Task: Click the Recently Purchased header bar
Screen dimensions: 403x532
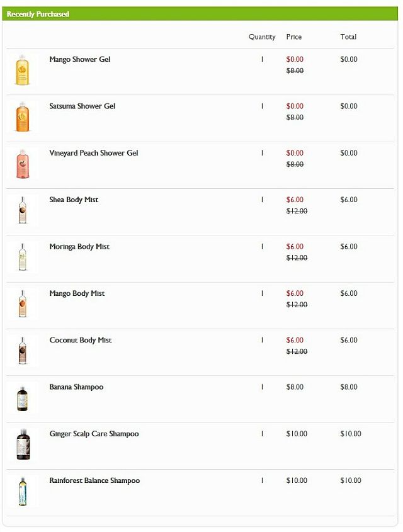Action: [x=200, y=14]
